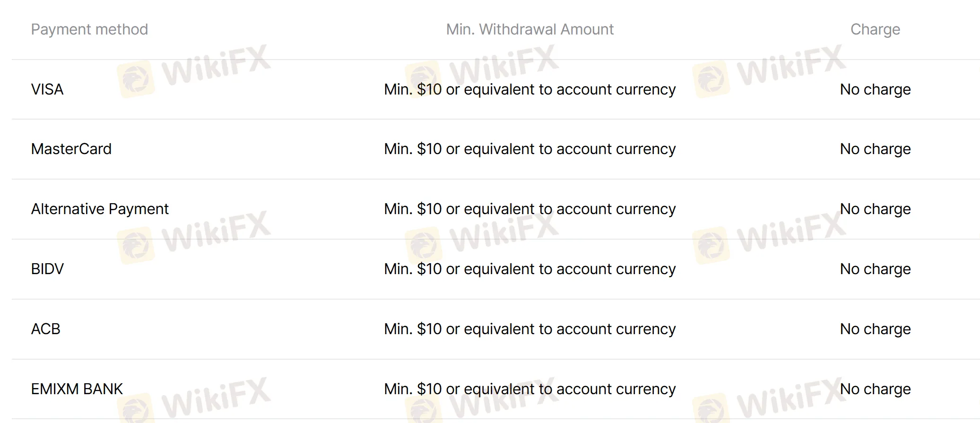Click Alternative Payment minimum withdrawal text
Image resolution: width=980 pixels, height=423 pixels.
[x=529, y=209]
